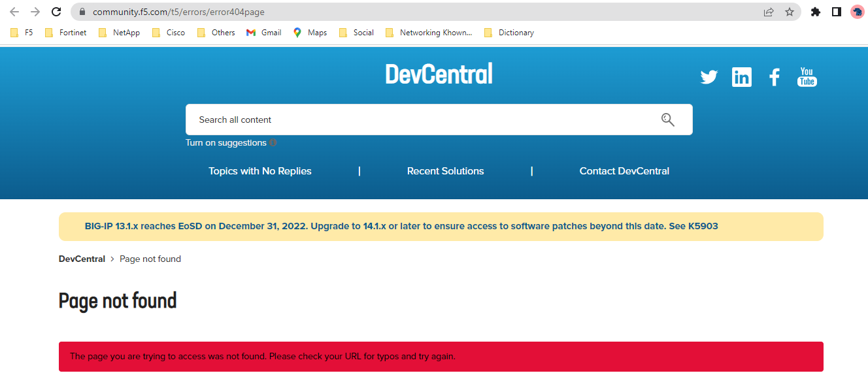Open the BIG-IP 13.1.x EoSD announcement

[x=401, y=226]
